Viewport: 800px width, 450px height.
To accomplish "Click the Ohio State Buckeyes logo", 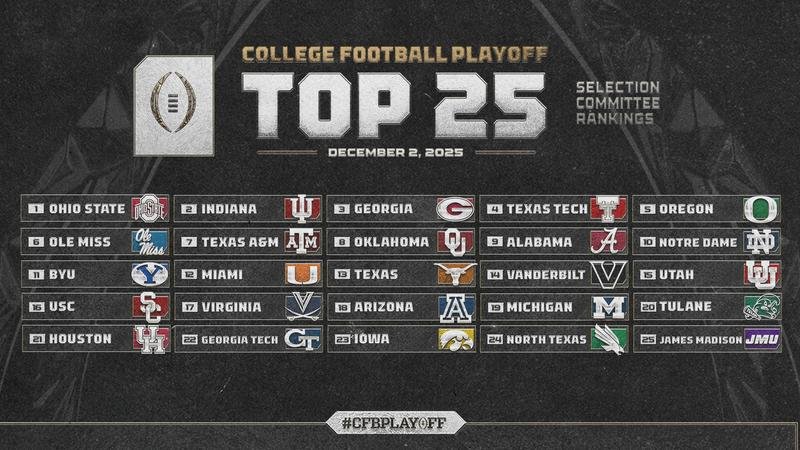I will (146, 209).
